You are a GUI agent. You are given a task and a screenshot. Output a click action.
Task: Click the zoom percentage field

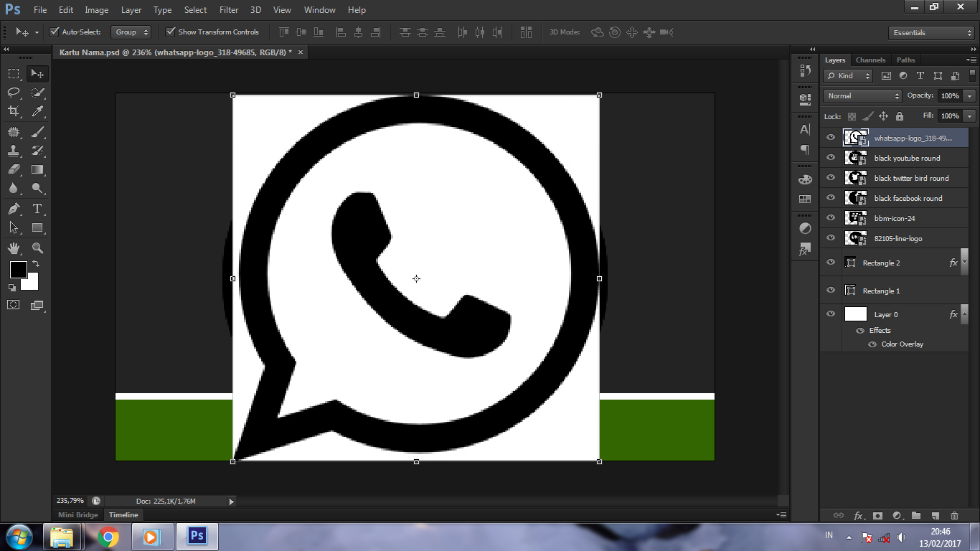70,501
